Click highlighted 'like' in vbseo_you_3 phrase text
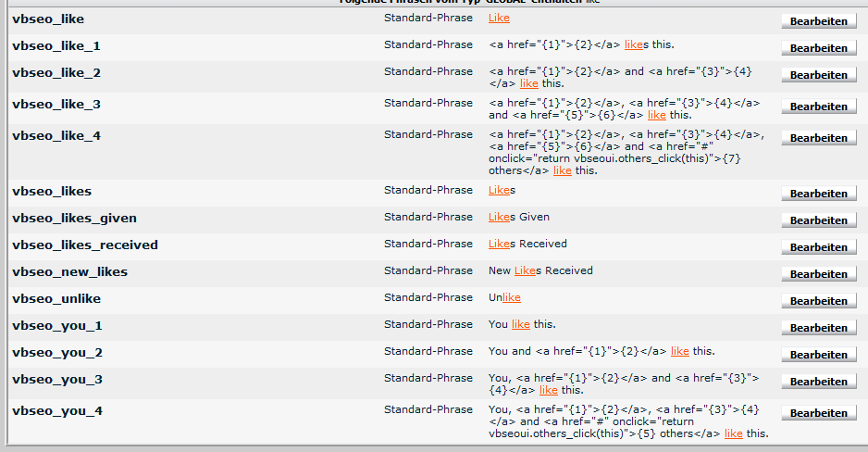 pos(549,391)
